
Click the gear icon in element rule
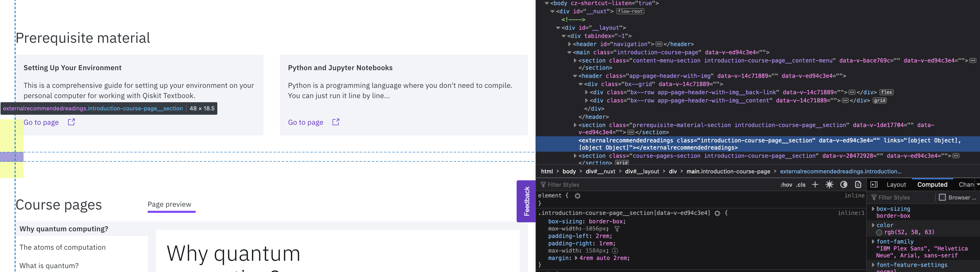click(x=578, y=195)
